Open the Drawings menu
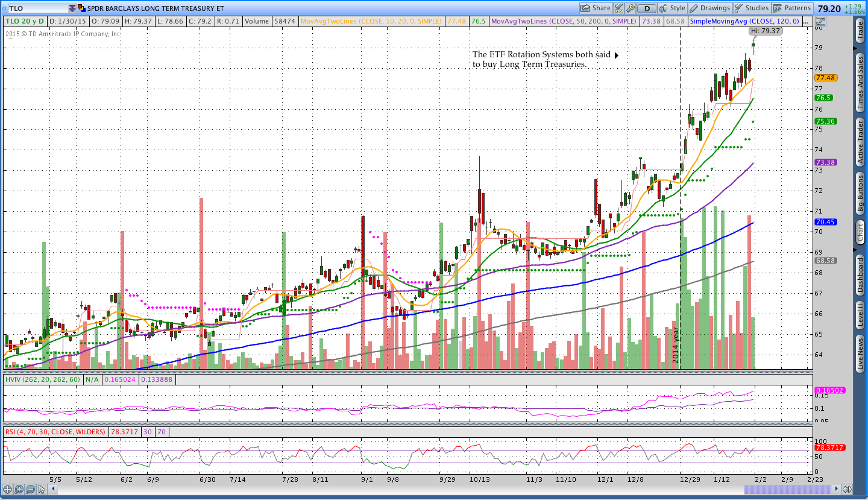Viewport: 868px width, 500px height. point(710,8)
